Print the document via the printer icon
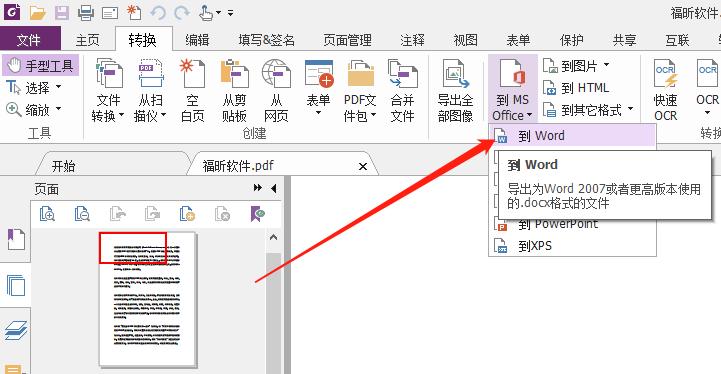Screen dimensions: 721x374 (86, 12)
